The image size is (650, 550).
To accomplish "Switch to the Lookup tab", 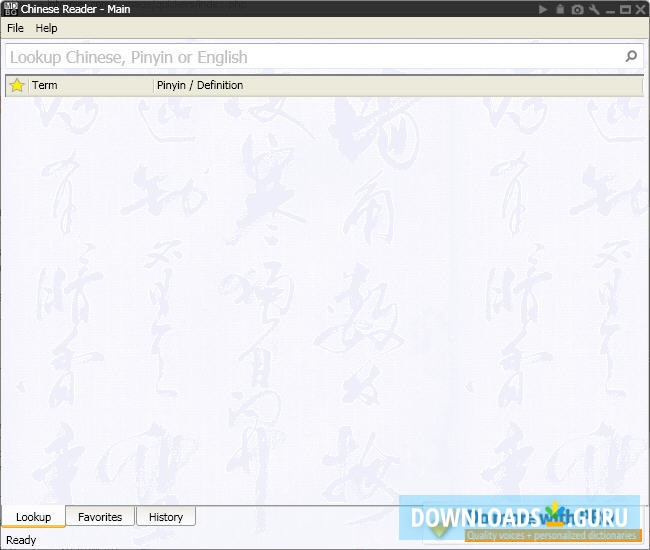I will (34, 517).
